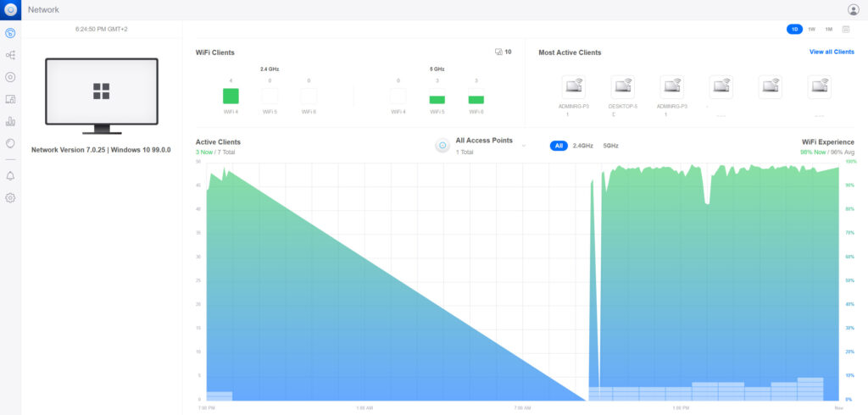
Task: Expand the All Access Points dropdown
Action: pyautogui.click(x=523, y=146)
